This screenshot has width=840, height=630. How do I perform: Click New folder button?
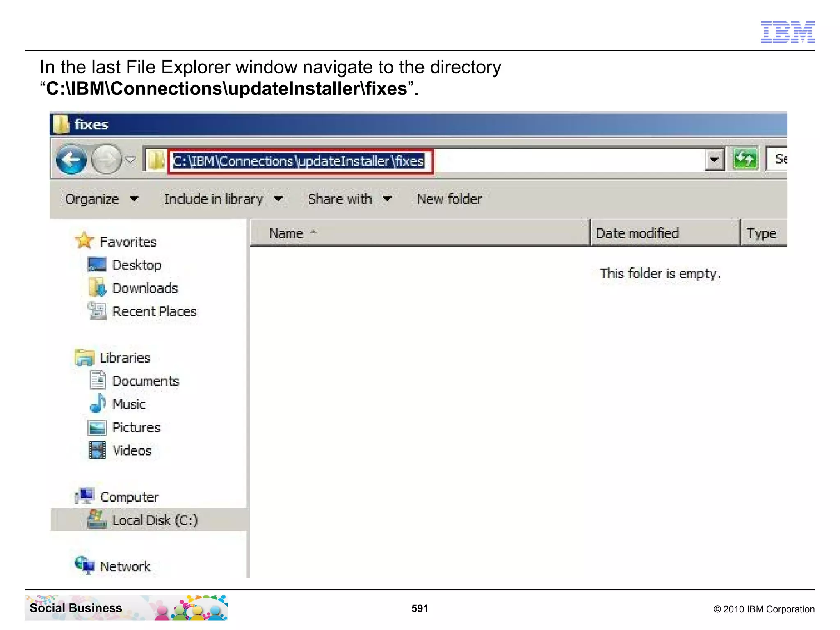(x=449, y=199)
